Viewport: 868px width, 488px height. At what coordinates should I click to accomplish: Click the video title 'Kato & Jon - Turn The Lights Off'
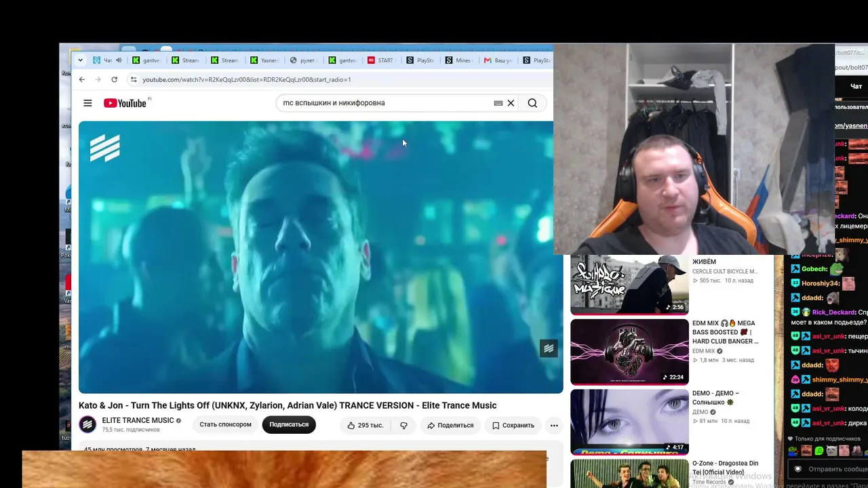(x=288, y=405)
